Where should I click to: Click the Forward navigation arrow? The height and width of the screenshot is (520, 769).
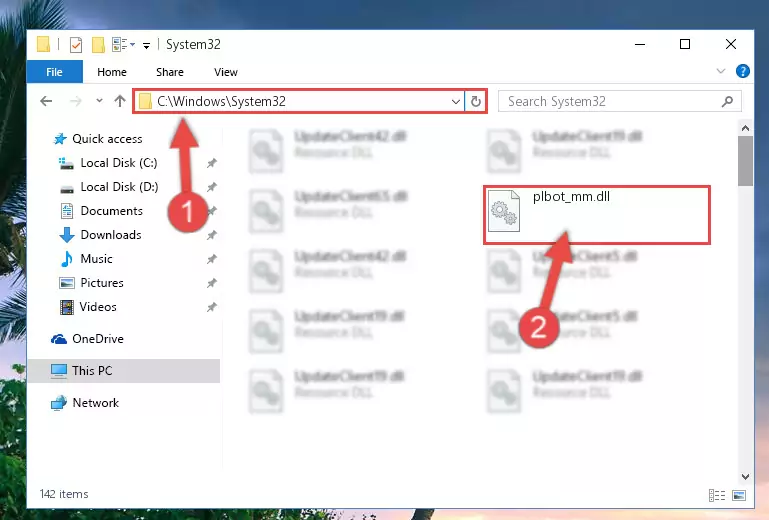[x=76, y=101]
